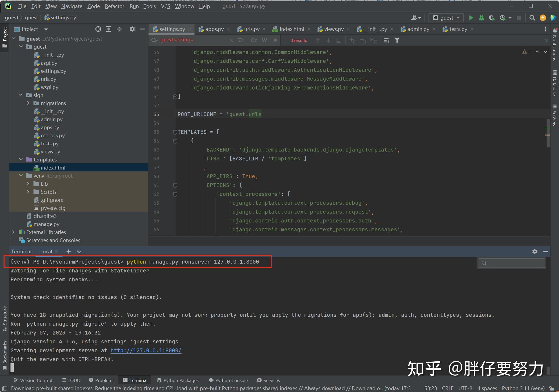Toggle Match Case (Cc) in search bar

254,40
